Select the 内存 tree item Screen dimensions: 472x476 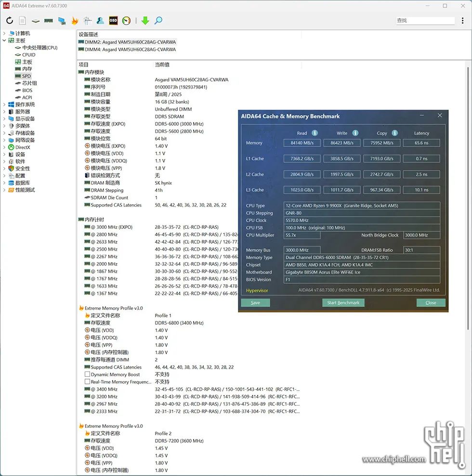pos(24,69)
